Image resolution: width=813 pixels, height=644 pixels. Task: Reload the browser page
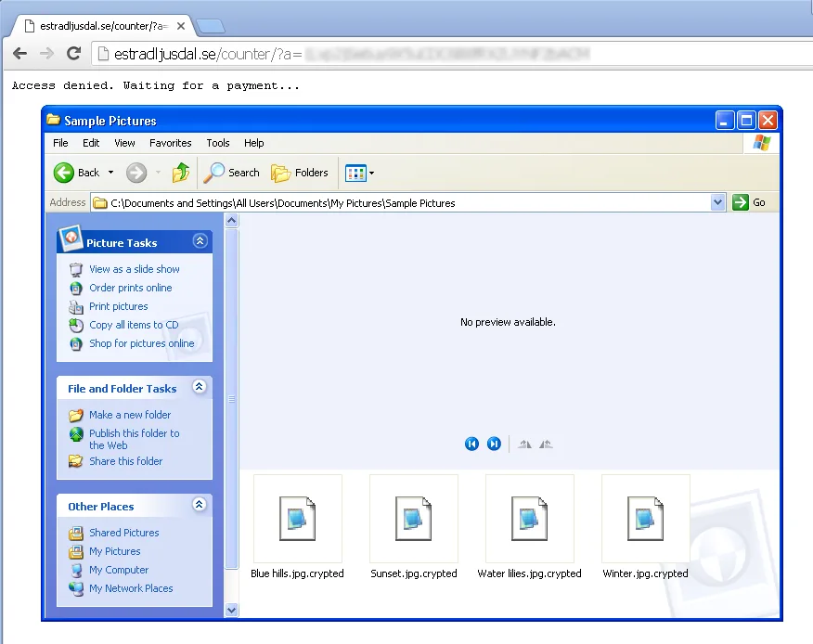point(73,53)
